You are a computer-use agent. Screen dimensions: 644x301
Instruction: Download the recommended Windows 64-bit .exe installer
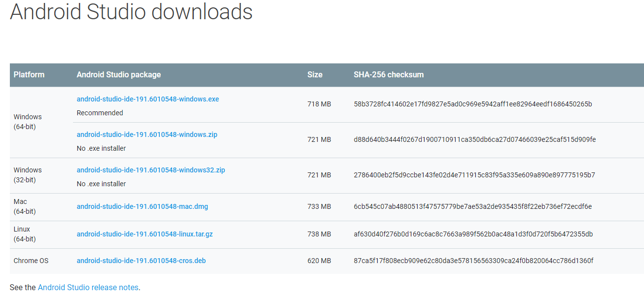click(x=147, y=99)
